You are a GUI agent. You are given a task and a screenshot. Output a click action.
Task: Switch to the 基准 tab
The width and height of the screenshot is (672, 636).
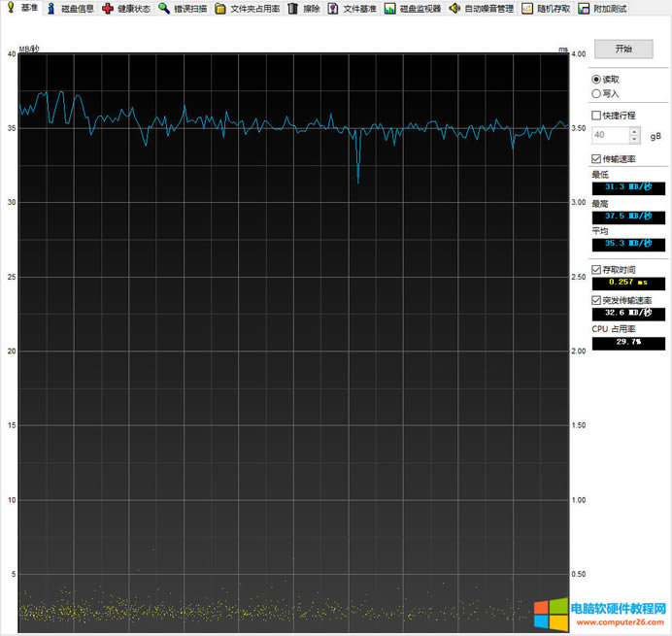pos(22,9)
